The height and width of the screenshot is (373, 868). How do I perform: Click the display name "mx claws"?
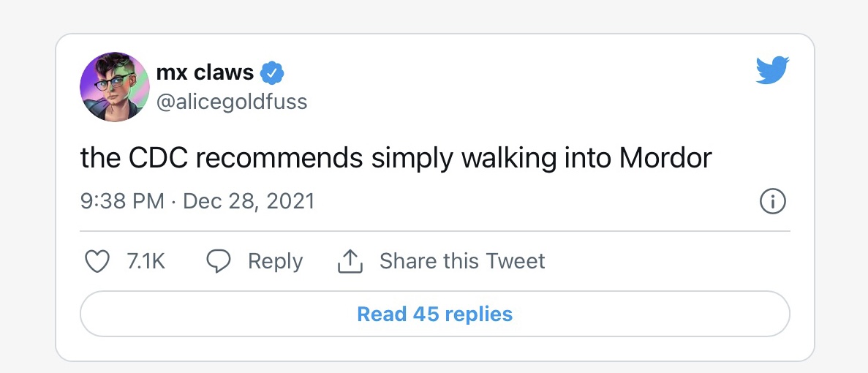tap(205, 72)
